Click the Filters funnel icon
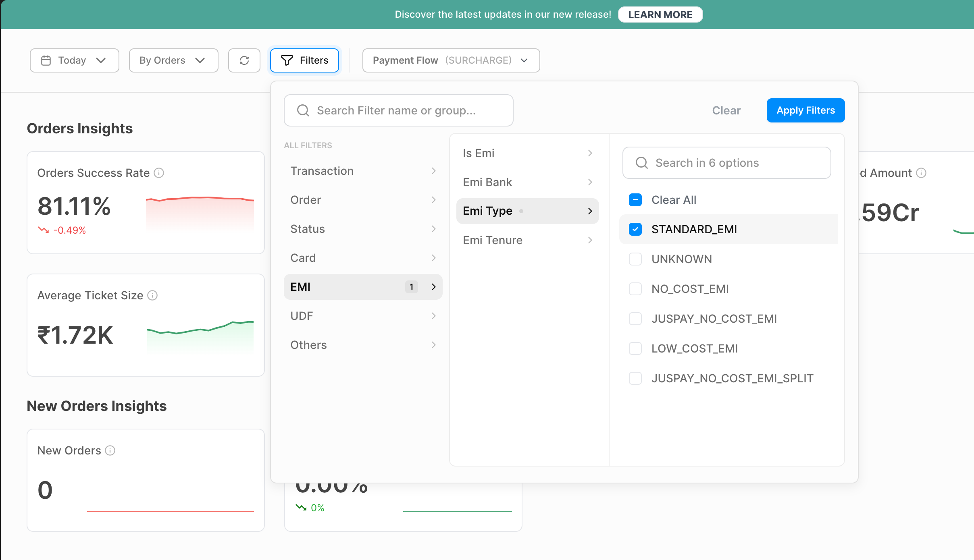This screenshot has width=974, height=560. [287, 60]
